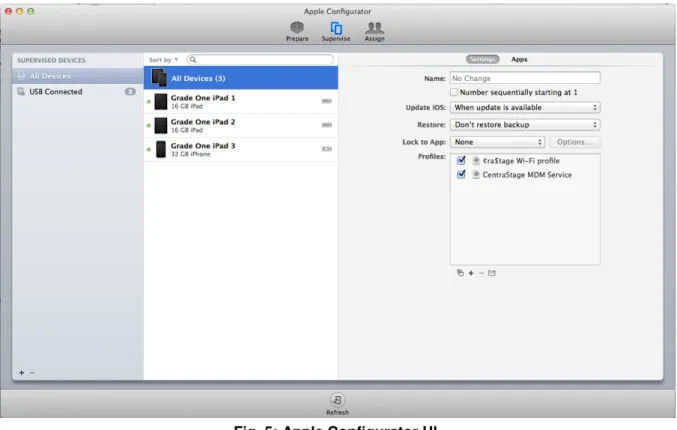Switch to the Supervise section
Image resolution: width=677 pixels, height=430 pixels.
[x=336, y=32]
